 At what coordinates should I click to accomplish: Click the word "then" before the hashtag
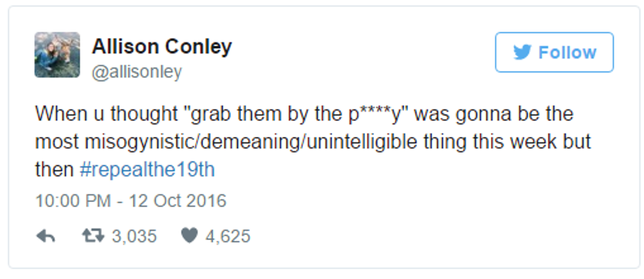[54, 170]
